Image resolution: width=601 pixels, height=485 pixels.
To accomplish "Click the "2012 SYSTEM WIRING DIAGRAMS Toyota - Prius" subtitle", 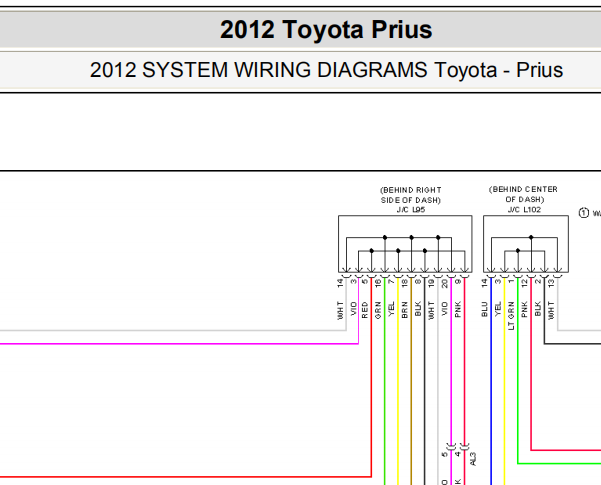I will (326, 70).
